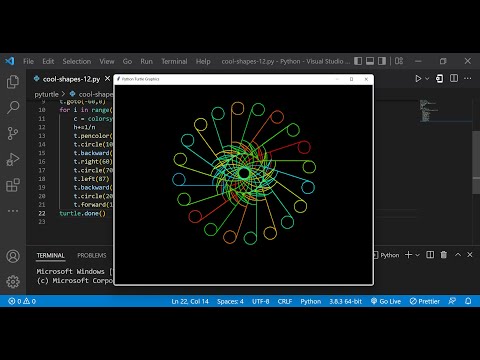
Task: Select interpreter 3.8.3 64-bit
Action: [x=346, y=301]
